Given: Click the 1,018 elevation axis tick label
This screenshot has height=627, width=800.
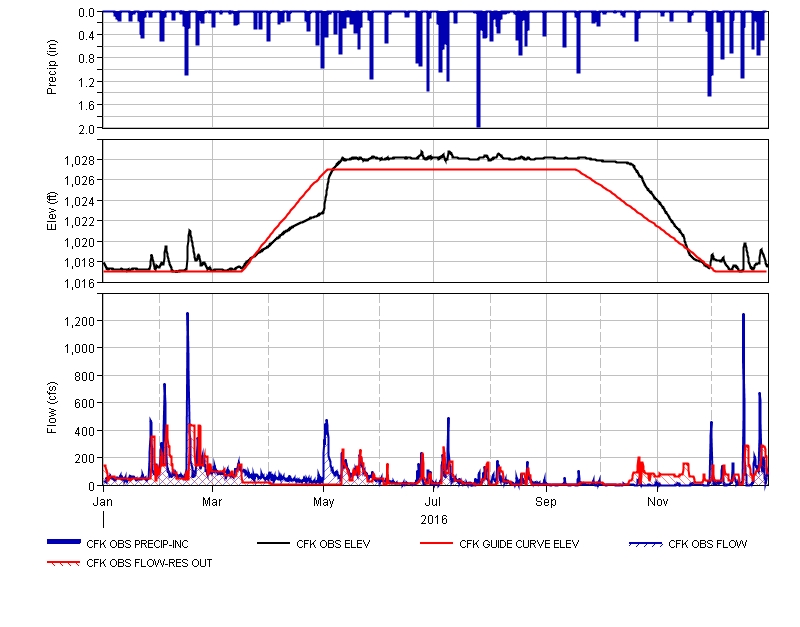Looking at the screenshot, I should click(x=79, y=263).
